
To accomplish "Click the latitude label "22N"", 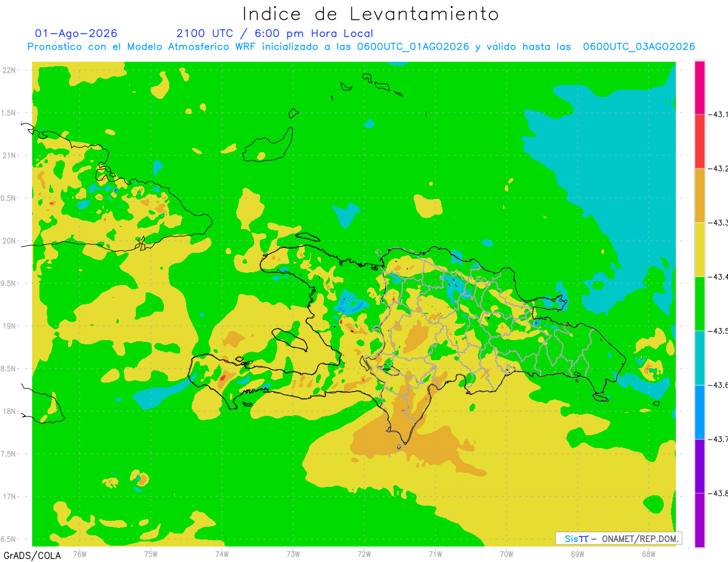I will click(x=10, y=70).
